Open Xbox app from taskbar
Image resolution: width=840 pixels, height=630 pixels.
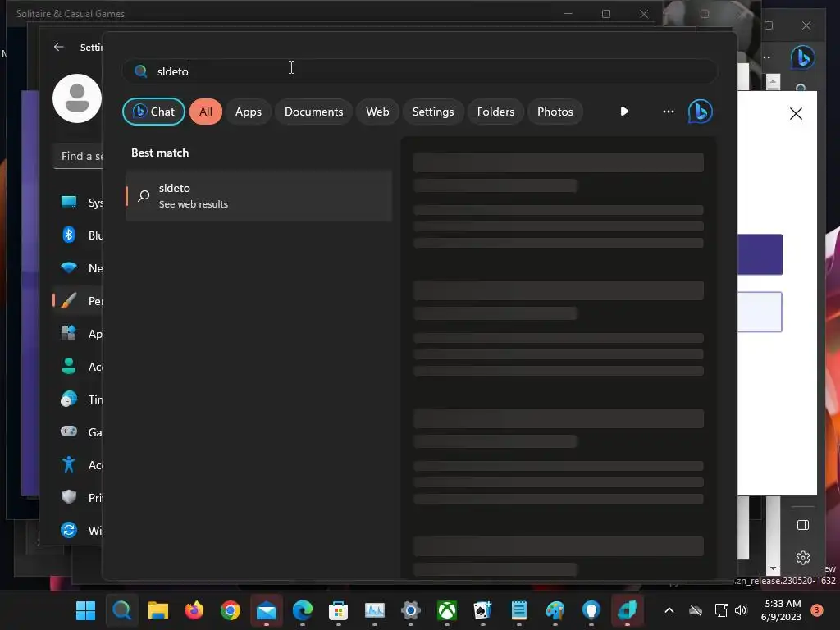tap(447, 610)
